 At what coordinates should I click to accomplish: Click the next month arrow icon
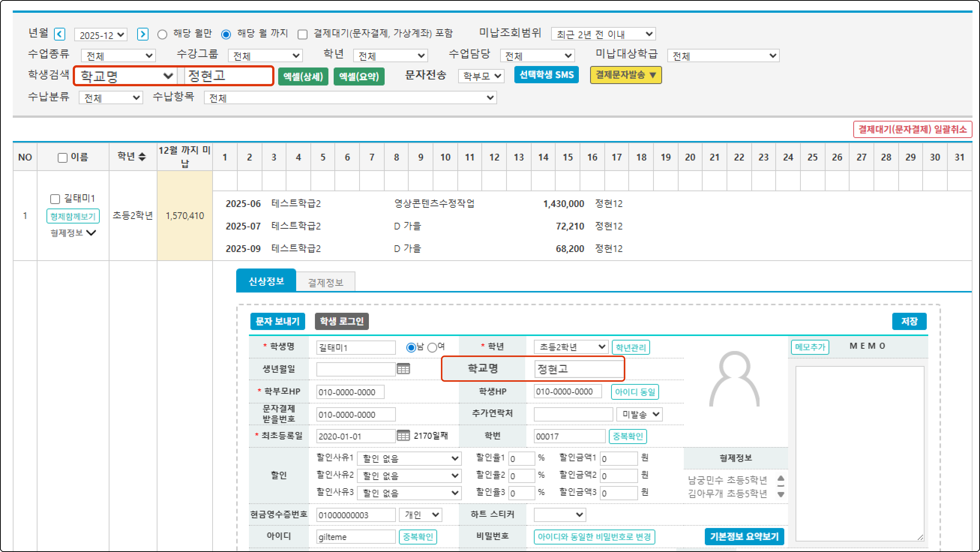pyautogui.click(x=142, y=34)
